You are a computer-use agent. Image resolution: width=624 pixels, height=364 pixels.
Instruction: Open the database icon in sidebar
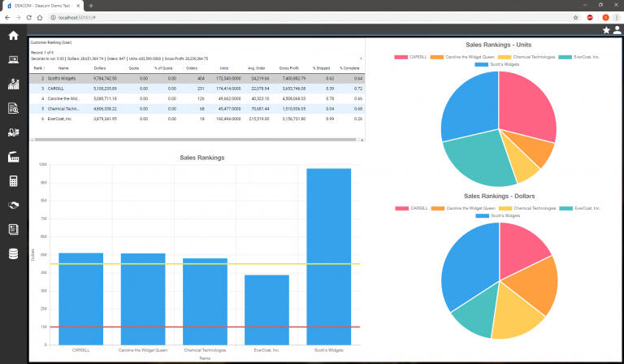click(13, 253)
